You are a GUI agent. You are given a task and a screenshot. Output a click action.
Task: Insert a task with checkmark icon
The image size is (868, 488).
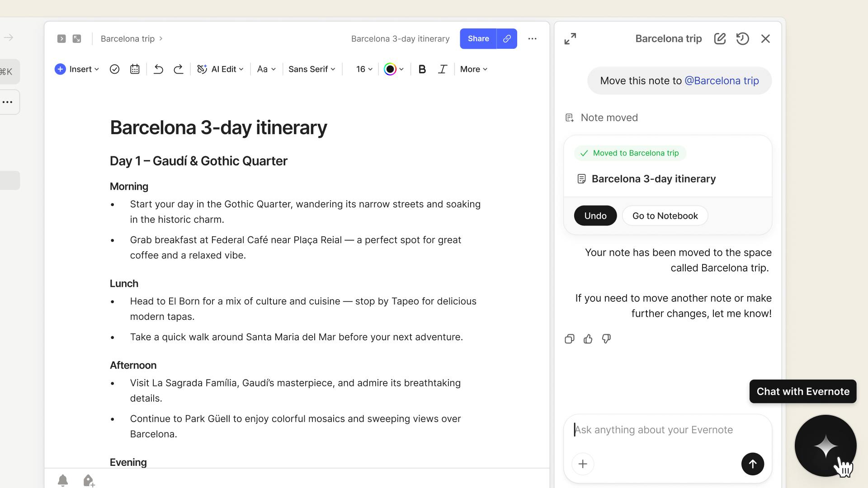point(114,69)
